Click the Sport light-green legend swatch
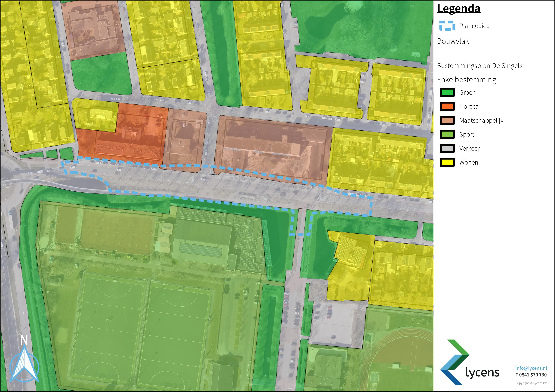This screenshot has width=555, height=392. [447, 135]
